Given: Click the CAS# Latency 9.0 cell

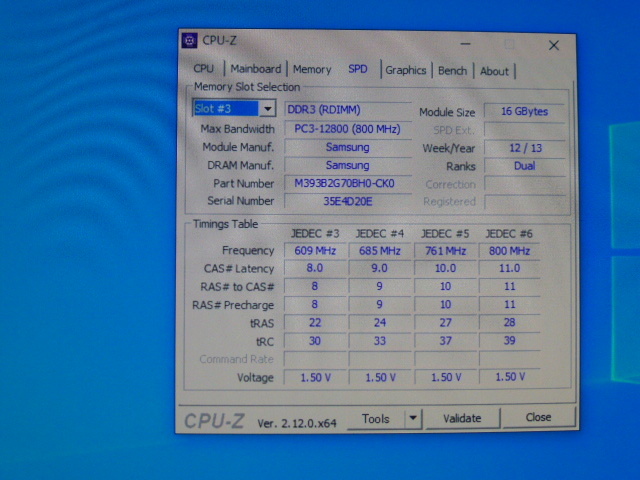Looking at the screenshot, I should pyautogui.click(x=380, y=268).
